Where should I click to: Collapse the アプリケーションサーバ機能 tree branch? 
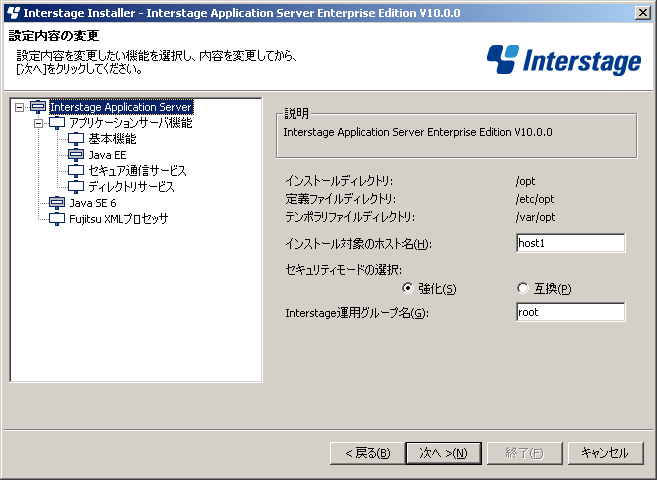pyautogui.click(x=39, y=123)
